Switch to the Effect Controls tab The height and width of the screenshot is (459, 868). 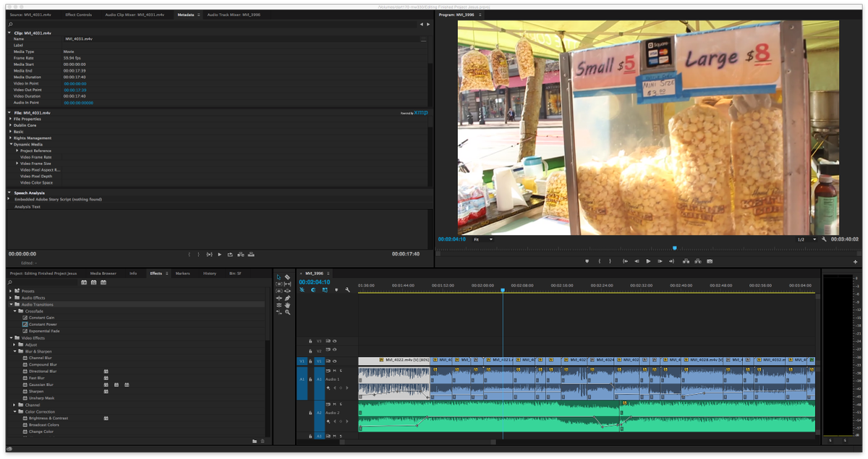pos(80,14)
